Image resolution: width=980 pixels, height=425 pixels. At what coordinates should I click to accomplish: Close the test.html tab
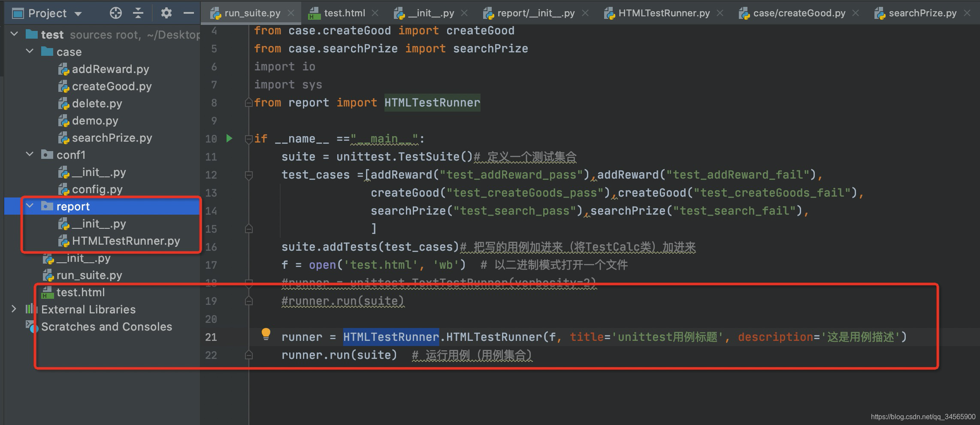tap(375, 13)
